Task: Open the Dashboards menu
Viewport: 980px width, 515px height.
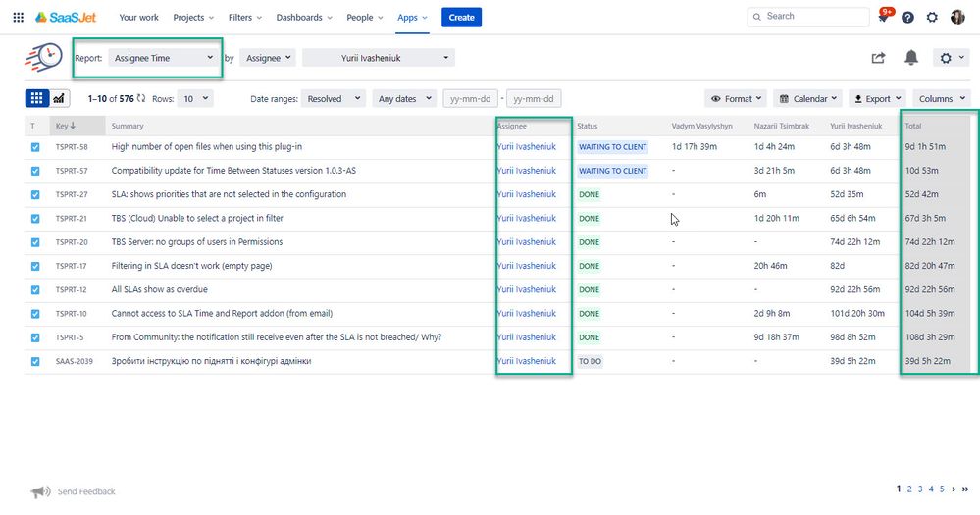Action: [x=304, y=18]
